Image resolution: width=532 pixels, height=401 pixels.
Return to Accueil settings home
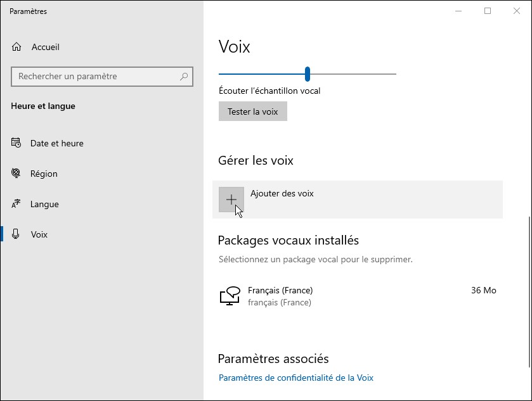pos(45,48)
